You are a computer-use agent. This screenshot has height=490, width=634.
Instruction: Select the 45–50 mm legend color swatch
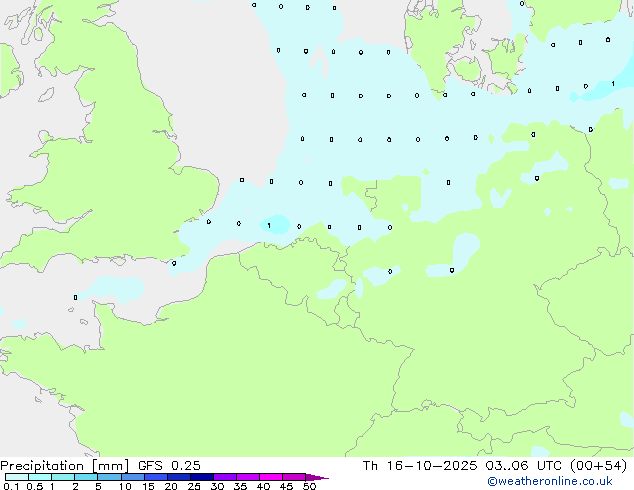tap(294, 477)
